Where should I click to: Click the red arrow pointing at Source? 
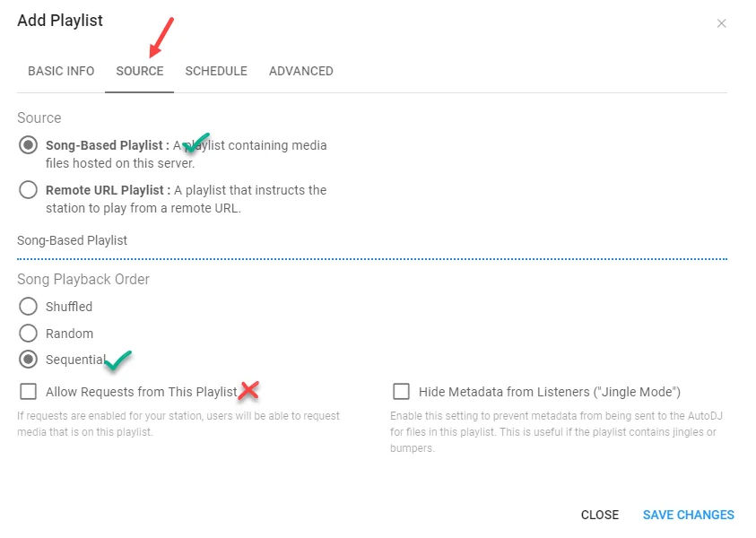click(161, 38)
